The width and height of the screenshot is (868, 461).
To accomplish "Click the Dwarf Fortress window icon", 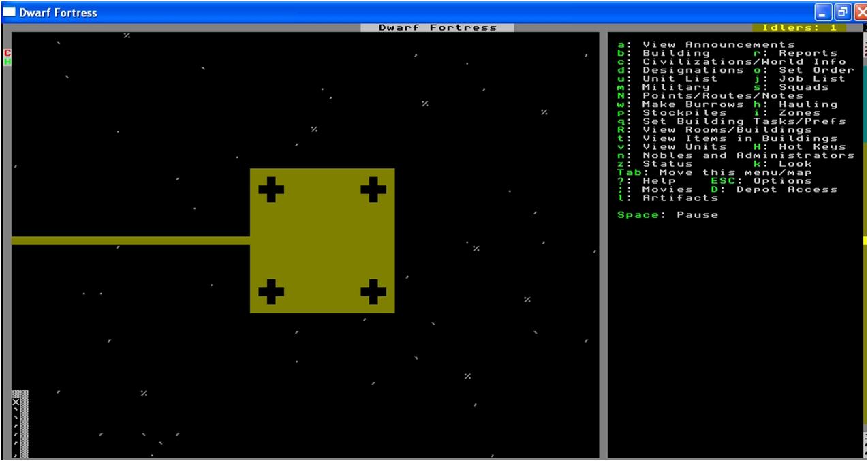I will pyautogui.click(x=10, y=12).
